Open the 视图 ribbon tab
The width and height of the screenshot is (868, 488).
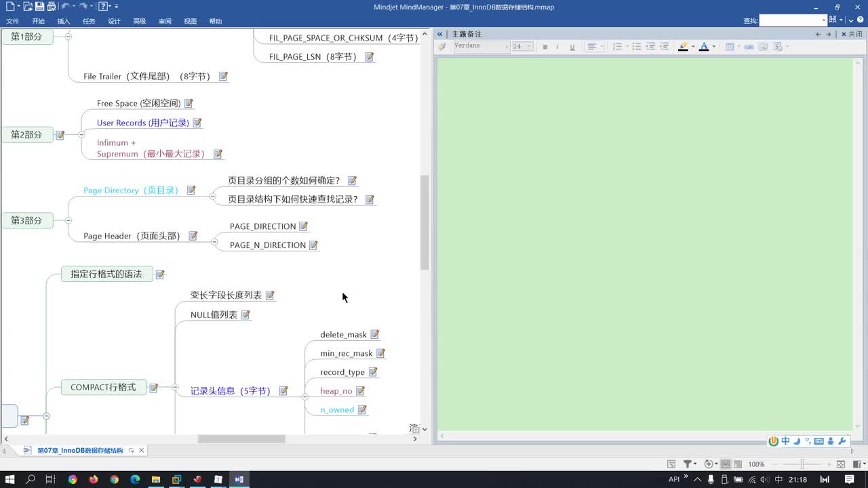191,22
